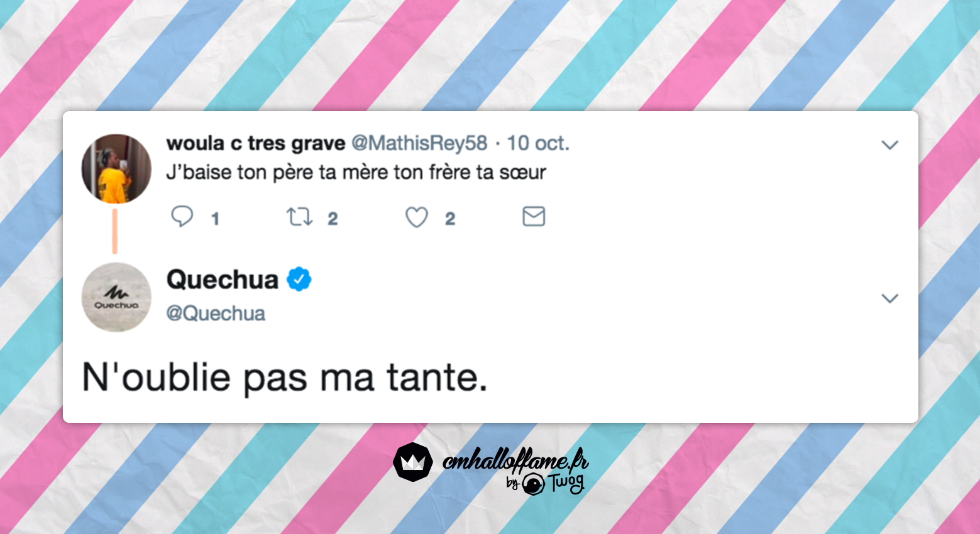Open woula c tres grave avatar
980x534 pixels.
tap(116, 168)
